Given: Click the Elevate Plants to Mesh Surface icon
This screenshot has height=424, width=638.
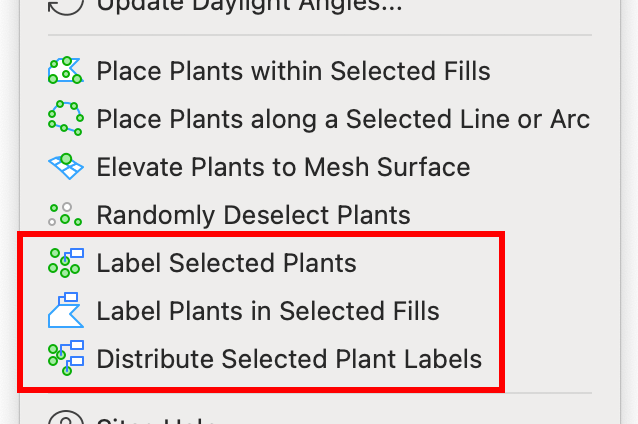Looking at the screenshot, I should tap(66, 166).
